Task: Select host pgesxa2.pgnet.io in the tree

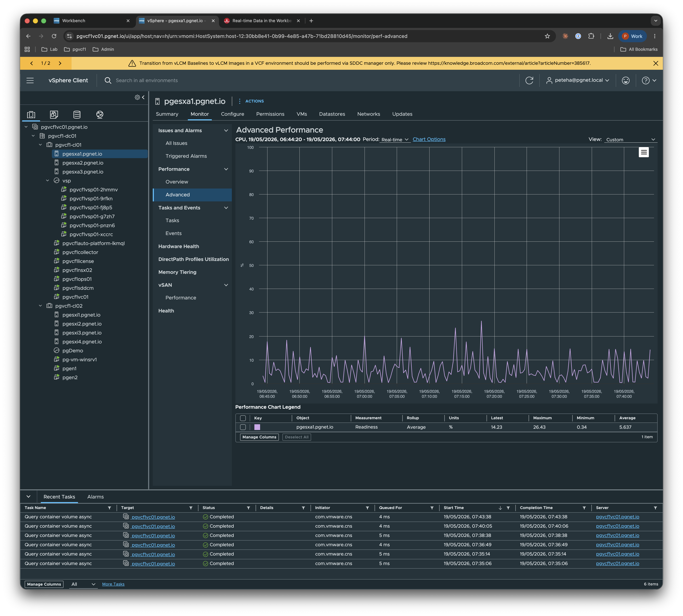Action: (x=83, y=163)
